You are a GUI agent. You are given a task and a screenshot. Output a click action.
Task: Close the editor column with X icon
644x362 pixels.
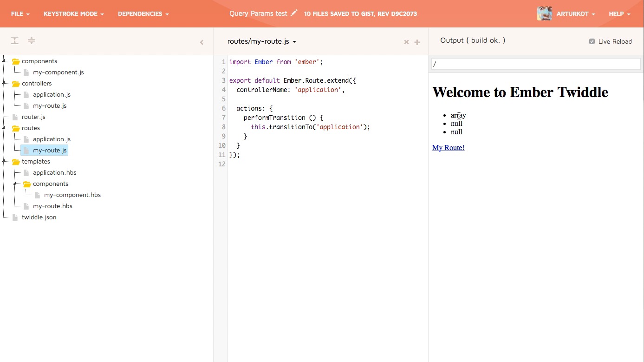pyautogui.click(x=406, y=42)
